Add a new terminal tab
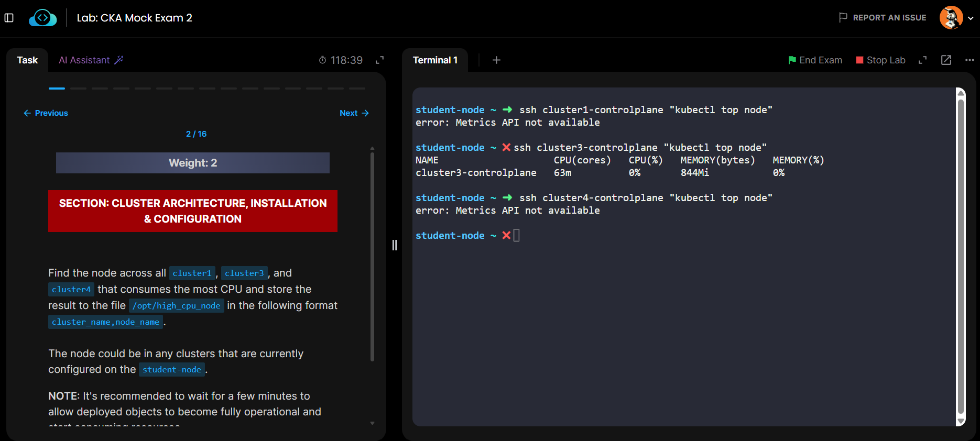Viewport: 980px width, 441px height. (x=496, y=60)
